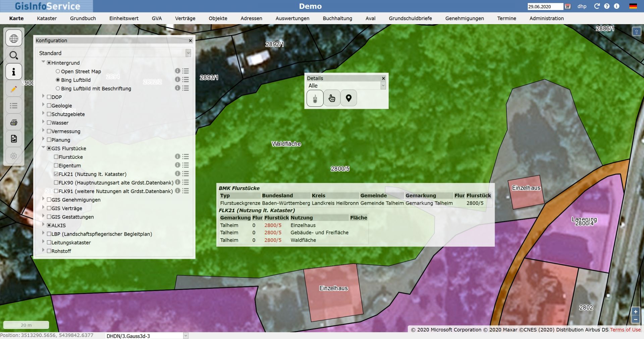Switch language via German flag icon
644x339 pixels.
(x=633, y=6)
